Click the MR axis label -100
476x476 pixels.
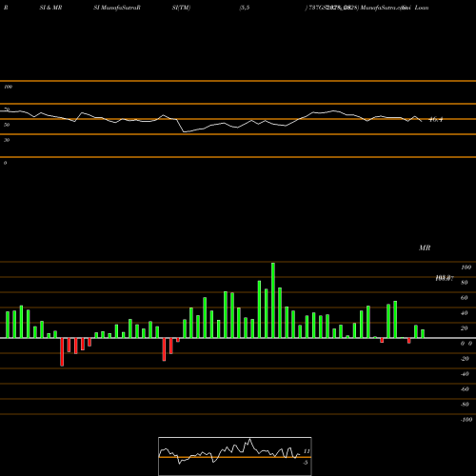coord(466,420)
